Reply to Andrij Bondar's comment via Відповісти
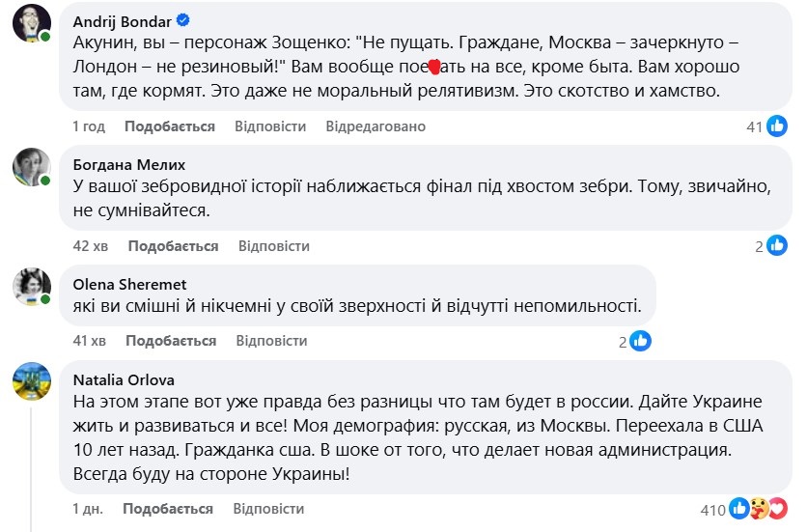 (x=270, y=126)
